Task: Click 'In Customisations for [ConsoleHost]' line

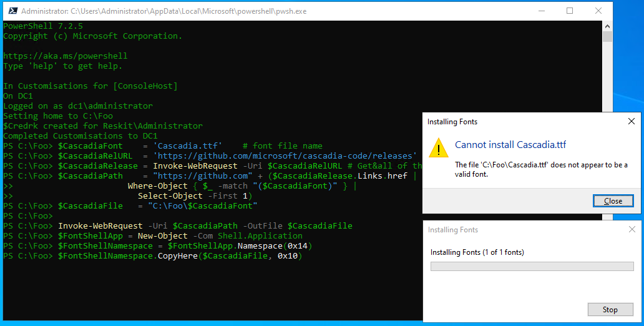Action: tap(90, 86)
